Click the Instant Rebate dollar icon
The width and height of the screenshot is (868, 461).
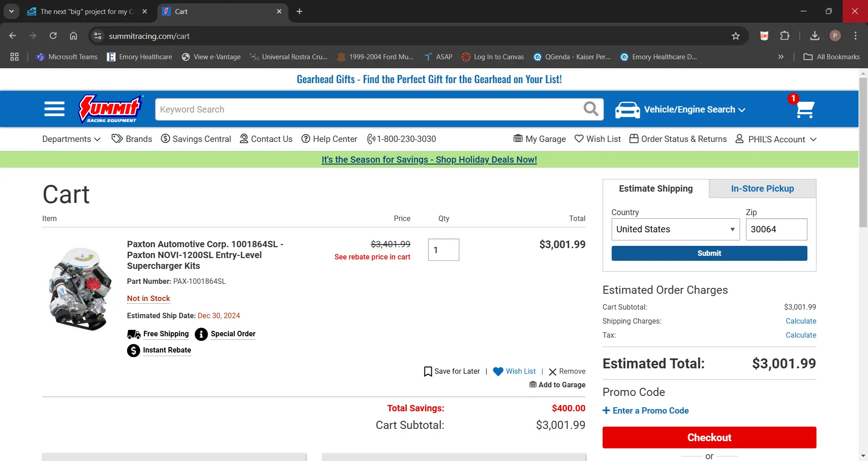pos(133,350)
